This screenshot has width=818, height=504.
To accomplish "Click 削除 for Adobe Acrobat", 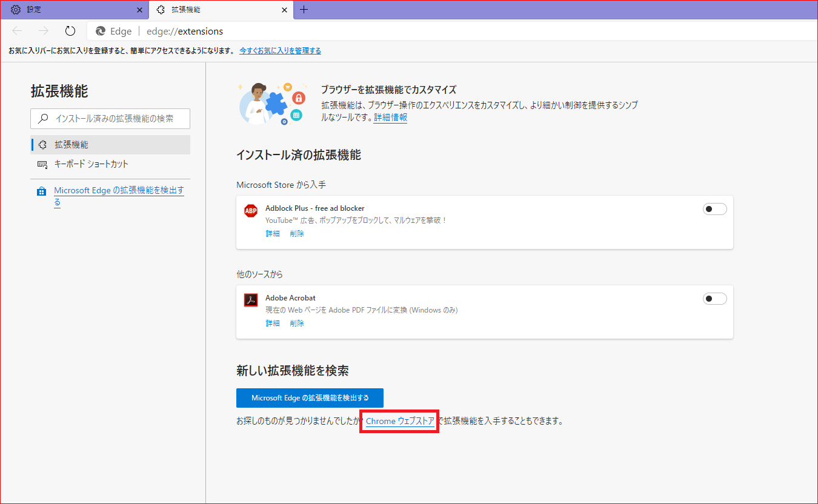I will (x=297, y=323).
